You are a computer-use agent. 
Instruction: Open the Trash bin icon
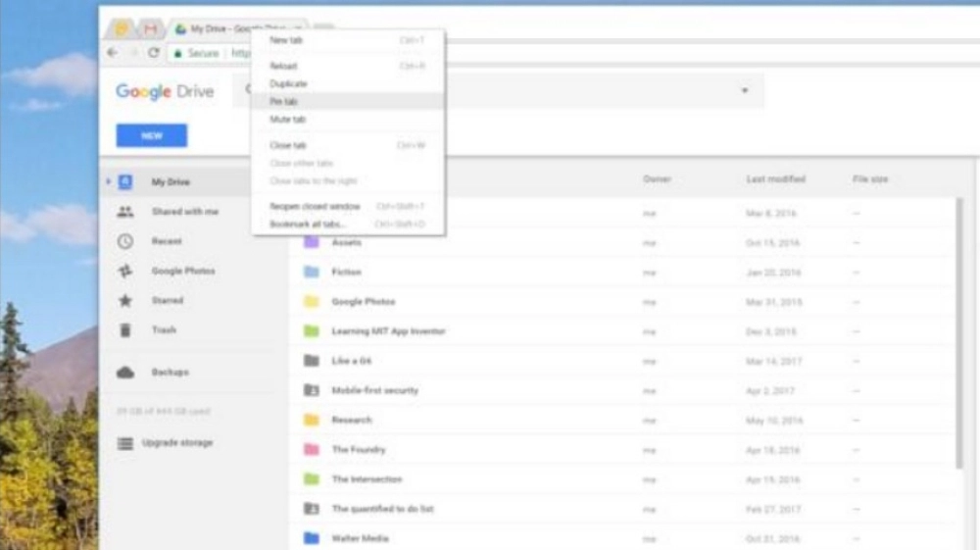pos(124,330)
